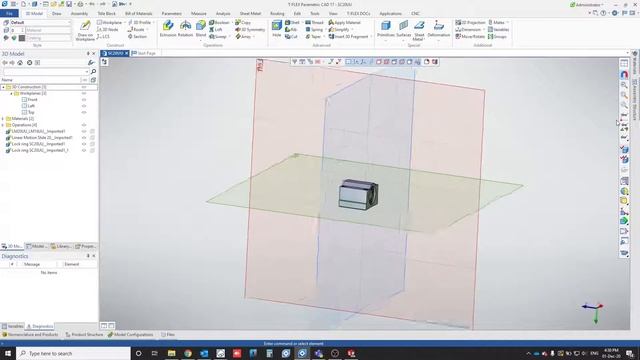Click the LCS construct tool
Viewport: 640px width, 360px height.
point(103,36)
